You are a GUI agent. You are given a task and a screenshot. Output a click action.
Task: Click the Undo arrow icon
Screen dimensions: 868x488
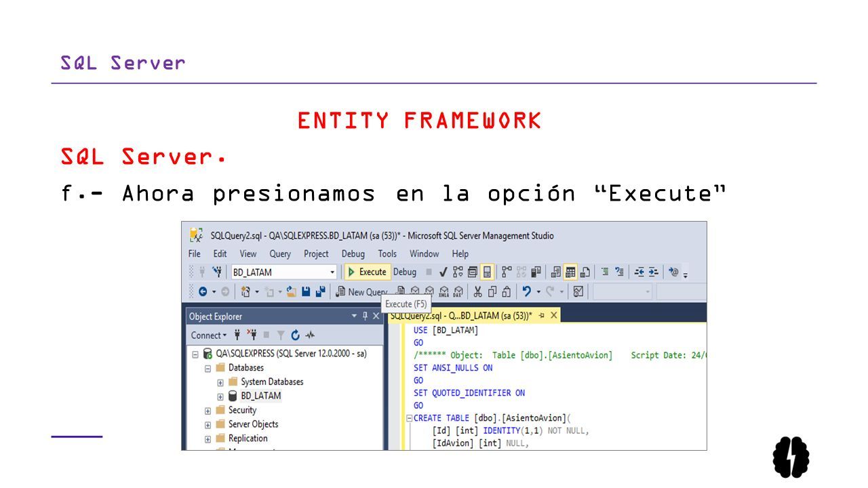point(526,291)
